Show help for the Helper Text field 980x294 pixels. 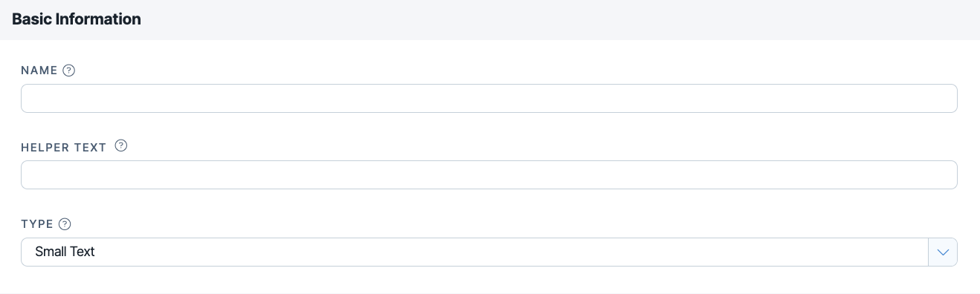(121, 146)
